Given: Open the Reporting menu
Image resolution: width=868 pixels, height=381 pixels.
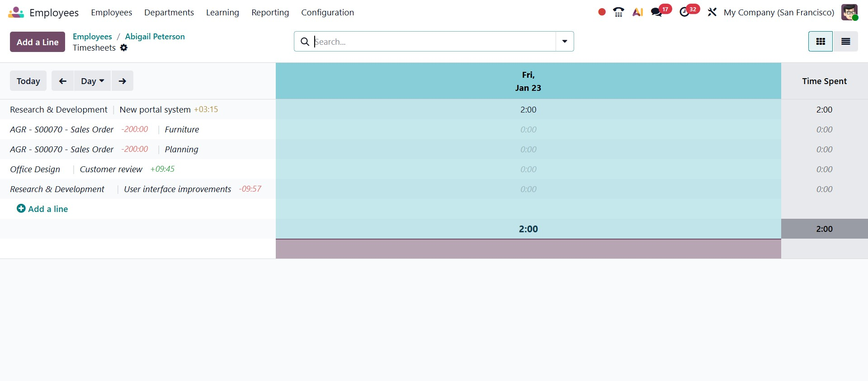Looking at the screenshot, I should tap(270, 13).
